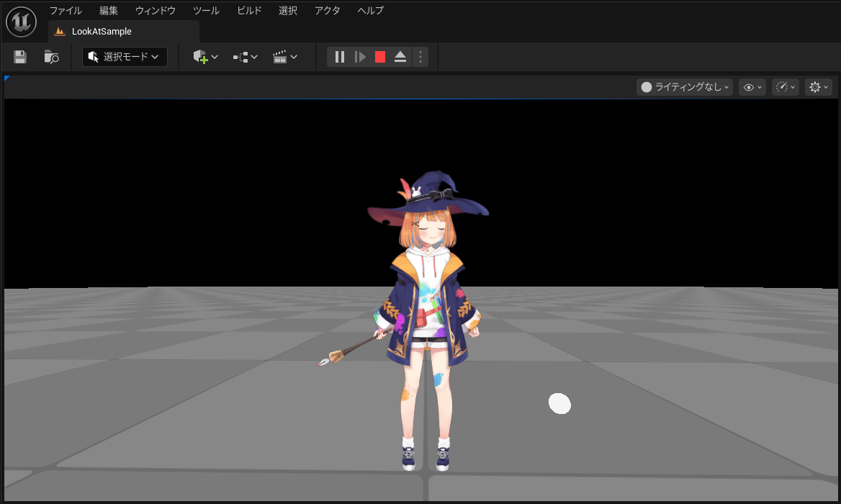This screenshot has height=504, width=841.
Task: Open the ライティングなし view mode dropdown
Action: 685,87
